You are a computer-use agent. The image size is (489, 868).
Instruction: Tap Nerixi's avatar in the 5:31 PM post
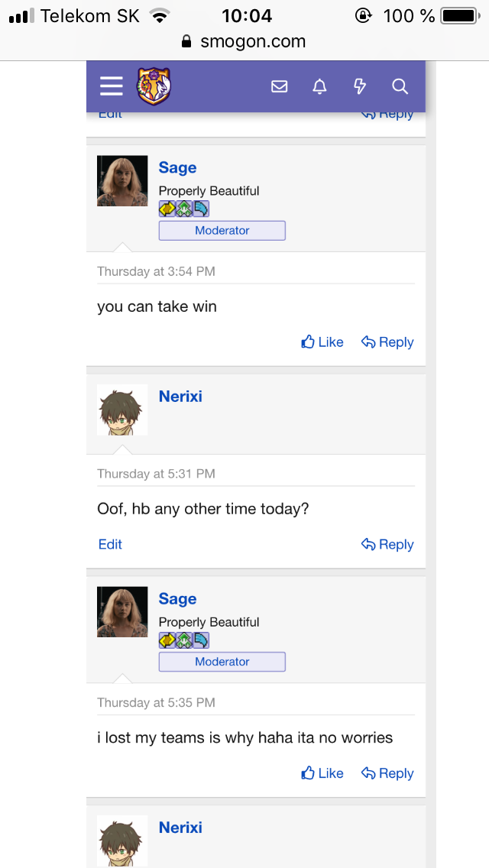[122, 410]
